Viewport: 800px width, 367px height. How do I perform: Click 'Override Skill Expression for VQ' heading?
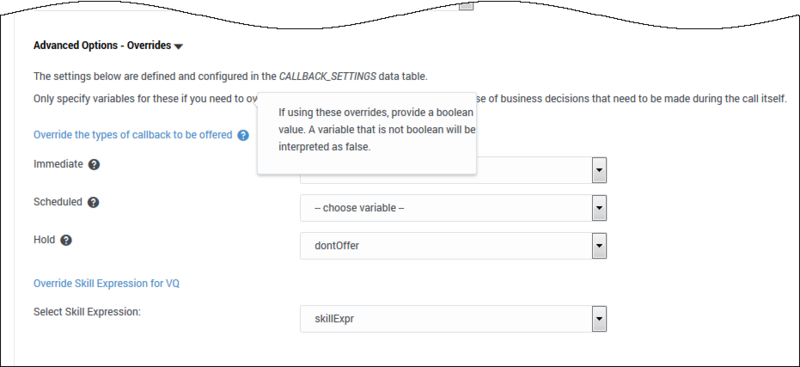pyautogui.click(x=106, y=283)
